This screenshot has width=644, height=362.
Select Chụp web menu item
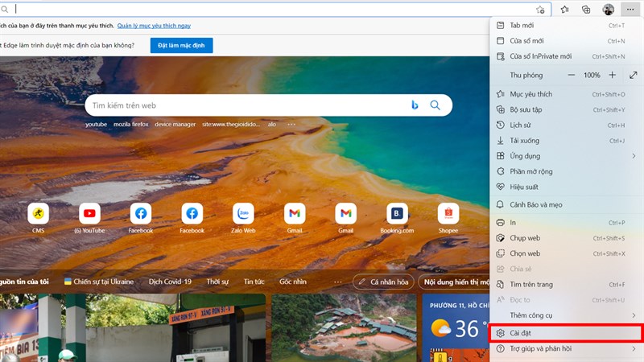point(566,238)
